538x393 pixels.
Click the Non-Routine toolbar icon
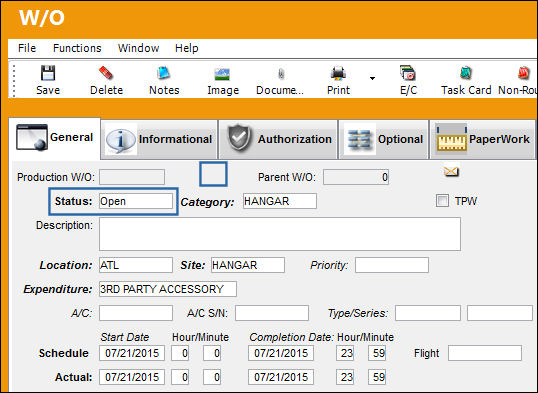pos(524,73)
